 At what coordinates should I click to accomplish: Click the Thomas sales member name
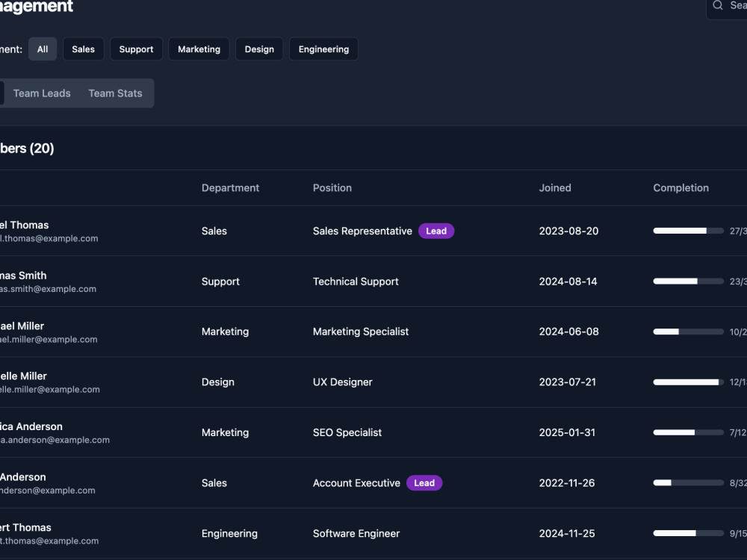tap(25, 225)
